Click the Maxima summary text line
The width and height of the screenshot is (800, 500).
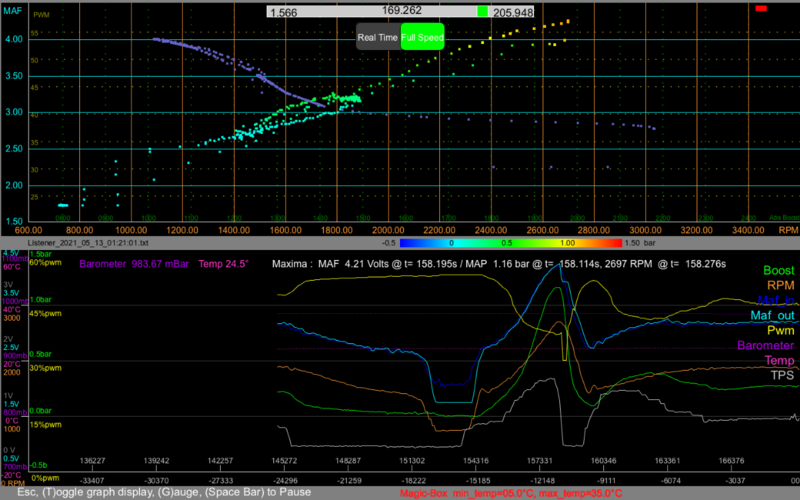(x=500, y=263)
